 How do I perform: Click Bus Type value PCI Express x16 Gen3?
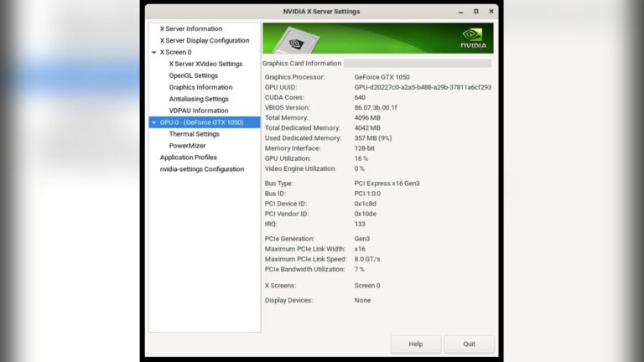point(387,184)
